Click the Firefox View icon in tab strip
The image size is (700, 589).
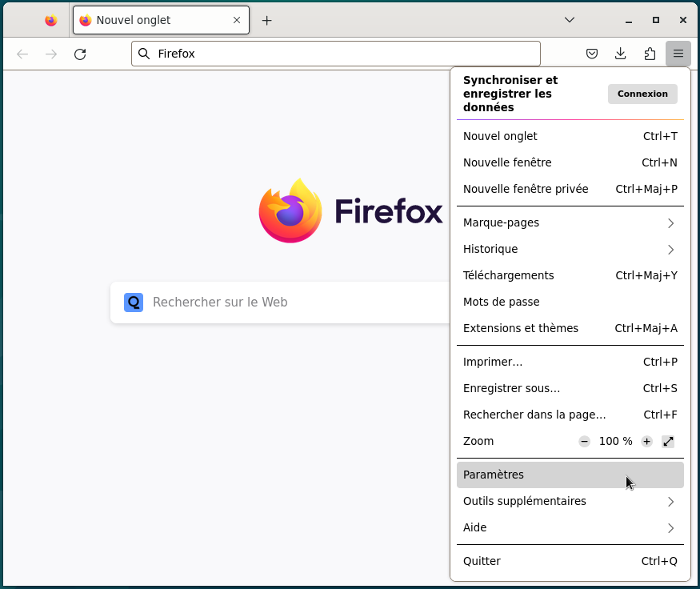coord(51,20)
